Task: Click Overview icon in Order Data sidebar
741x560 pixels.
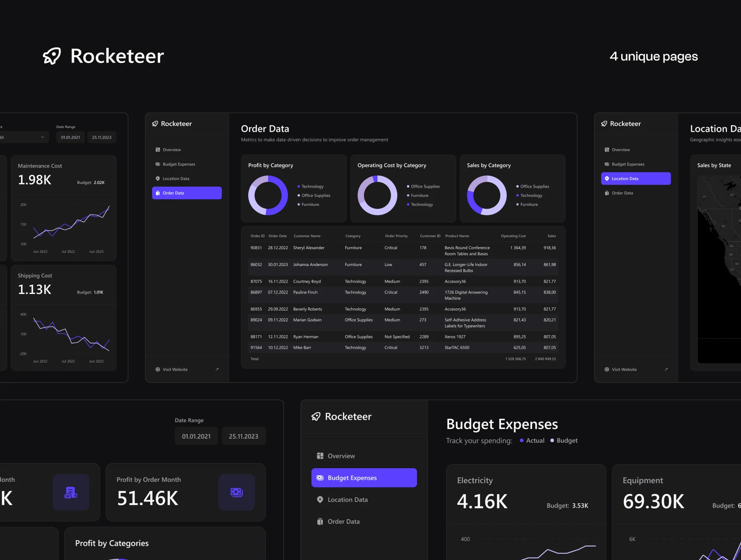Action: (x=158, y=150)
